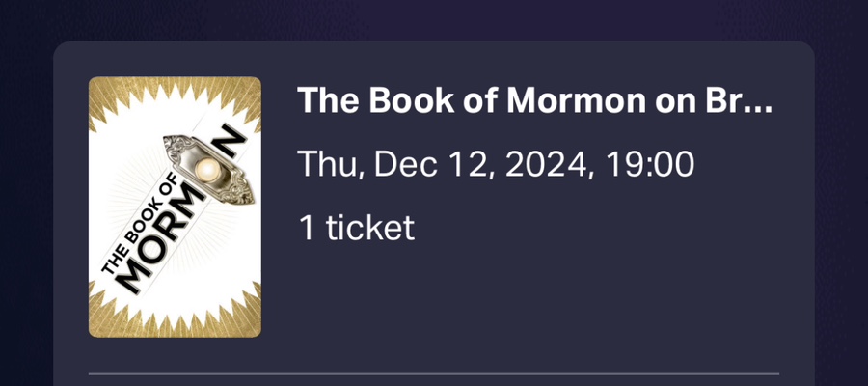Select the Thu, Dec 12, 2024 date line
The height and width of the screenshot is (386, 868).
[x=496, y=165]
